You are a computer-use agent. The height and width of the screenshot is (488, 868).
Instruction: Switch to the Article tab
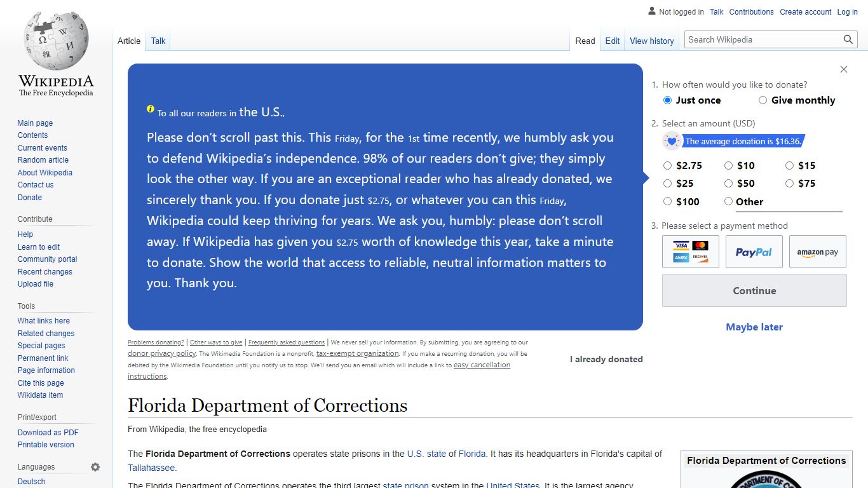(x=129, y=41)
